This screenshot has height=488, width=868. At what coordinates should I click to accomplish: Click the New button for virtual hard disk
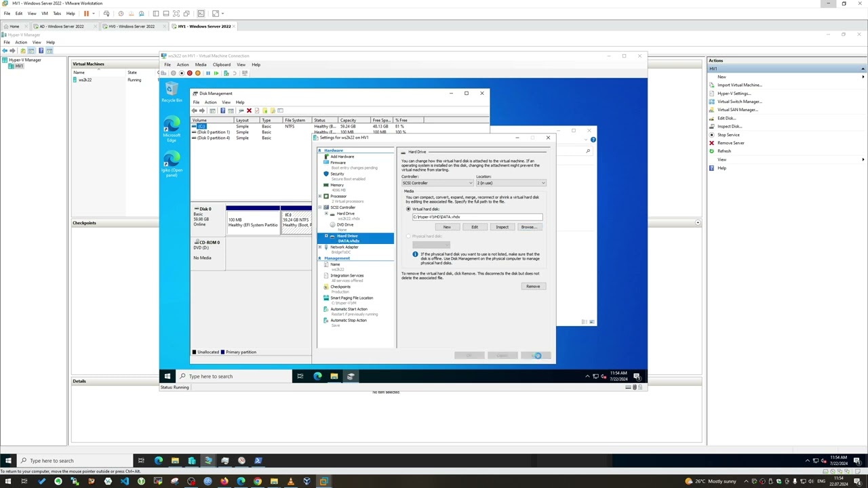click(x=447, y=227)
